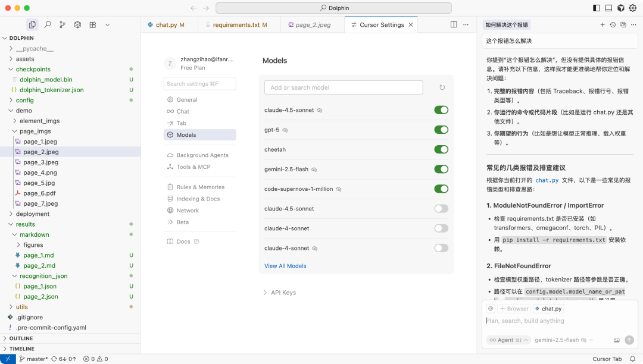
Task: Open the Source Control branch icon
Action: pyautogui.click(x=63, y=25)
